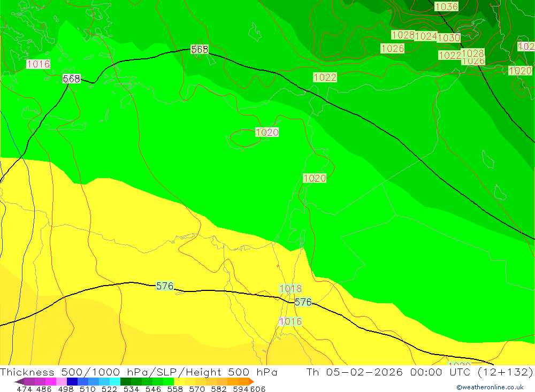The image size is (535, 392).
Task: Click the 576 label right of 1018
Action: coord(303,302)
